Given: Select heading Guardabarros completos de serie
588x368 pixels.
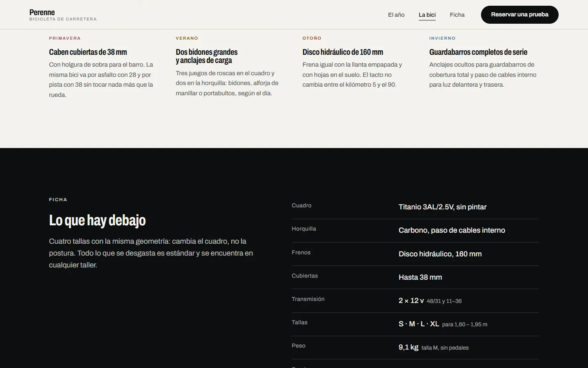Looking at the screenshot, I should pos(478,52).
